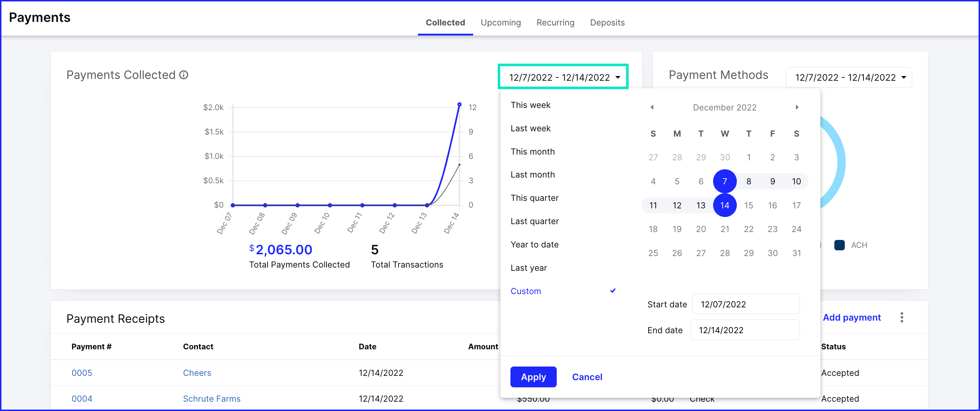Click the Payment # column header
Viewport: 980px width, 411px height.
(91, 347)
